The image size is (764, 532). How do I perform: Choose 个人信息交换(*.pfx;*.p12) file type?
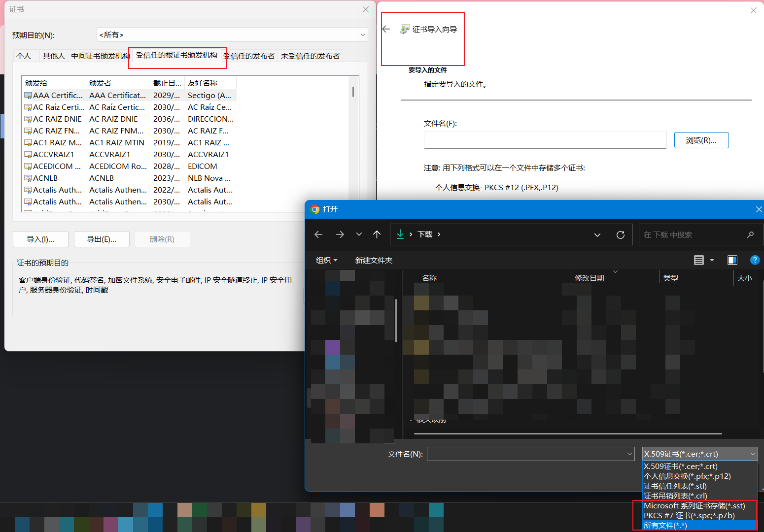tap(700, 476)
